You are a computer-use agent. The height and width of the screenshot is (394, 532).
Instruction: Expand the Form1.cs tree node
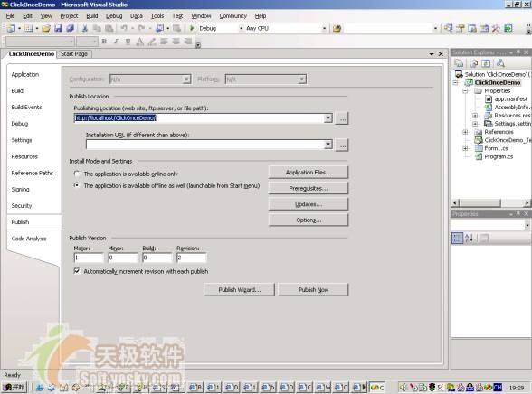click(x=466, y=148)
